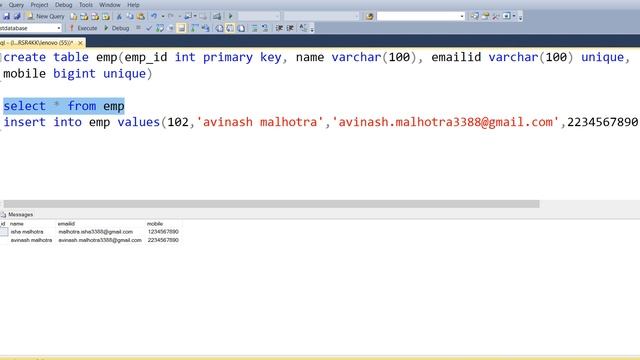Click the Save icon in the toolbar
The image size is (640, 360).
[x=7, y=16]
